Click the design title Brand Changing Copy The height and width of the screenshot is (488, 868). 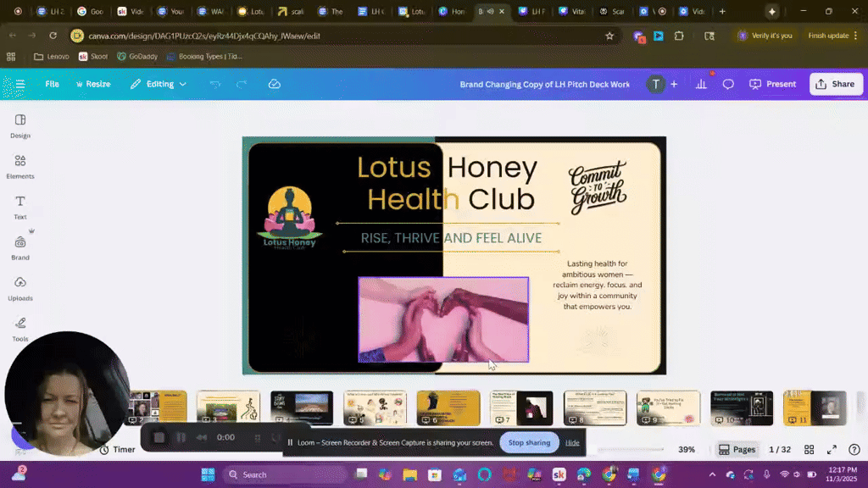coord(544,85)
